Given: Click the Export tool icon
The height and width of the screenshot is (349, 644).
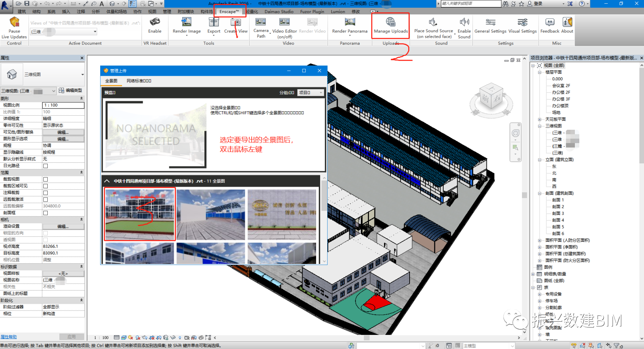Looking at the screenshot, I should point(214,22).
